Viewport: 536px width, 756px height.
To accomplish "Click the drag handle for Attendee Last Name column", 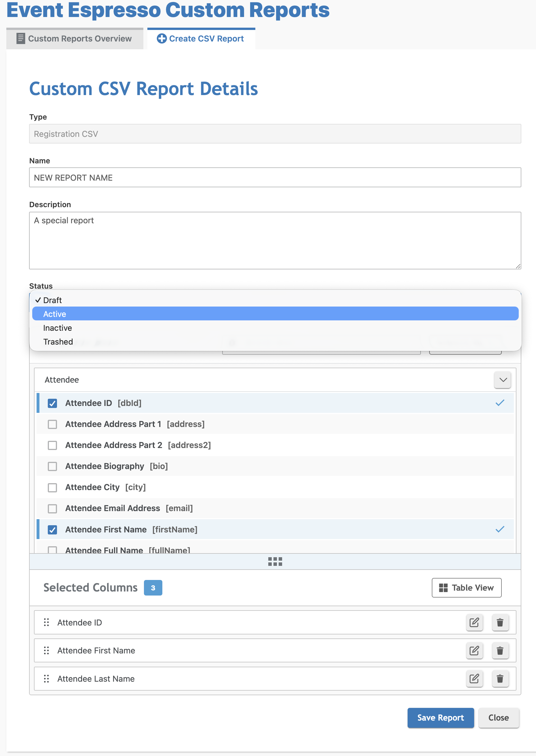I will [47, 678].
